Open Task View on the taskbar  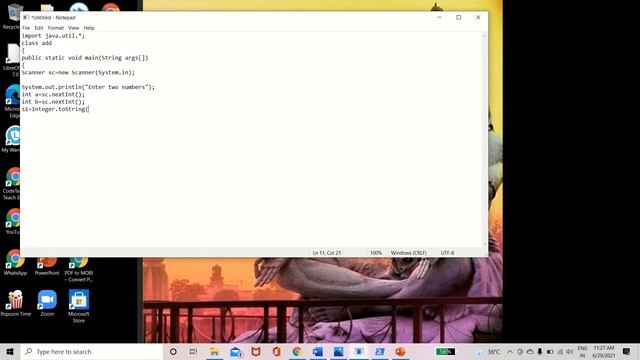(193, 351)
